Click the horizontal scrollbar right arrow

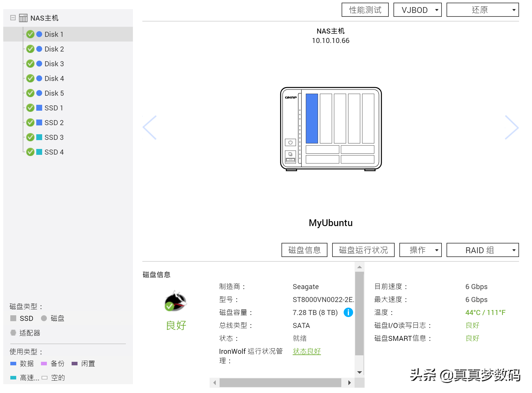[x=349, y=383]
